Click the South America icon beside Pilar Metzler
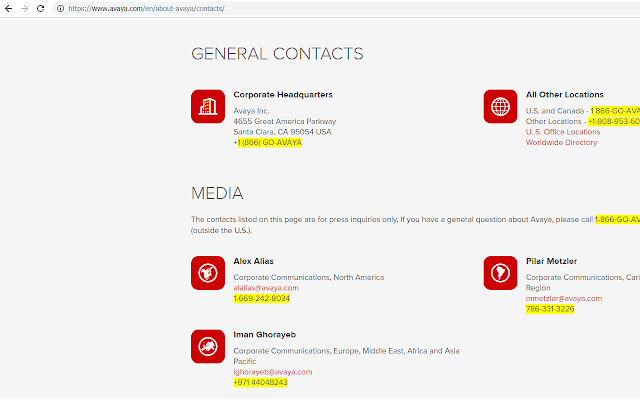Image resolution: width=640 pixels, height=400 pixels. coord(500,273)
